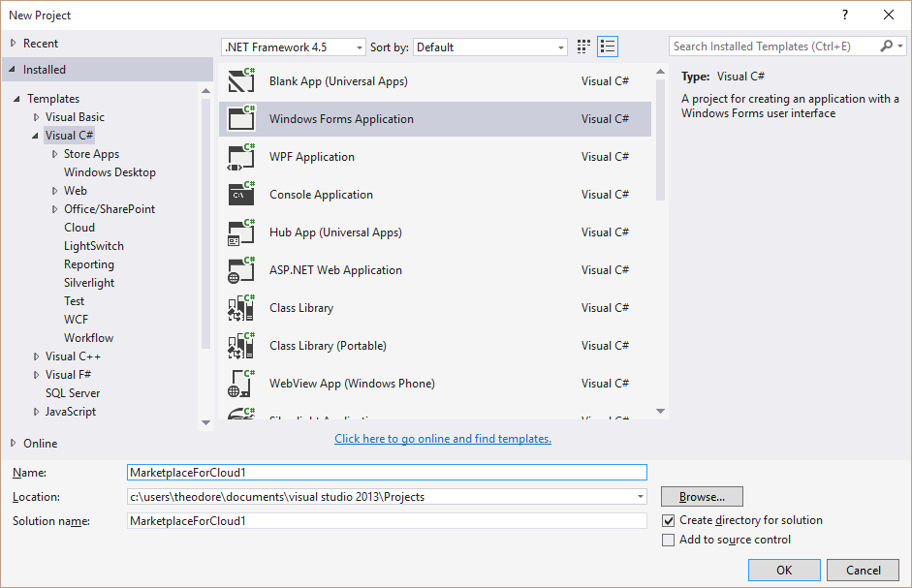Focus the Search Installed Templates box
This screenshot has width=912, height=588.
775,46
